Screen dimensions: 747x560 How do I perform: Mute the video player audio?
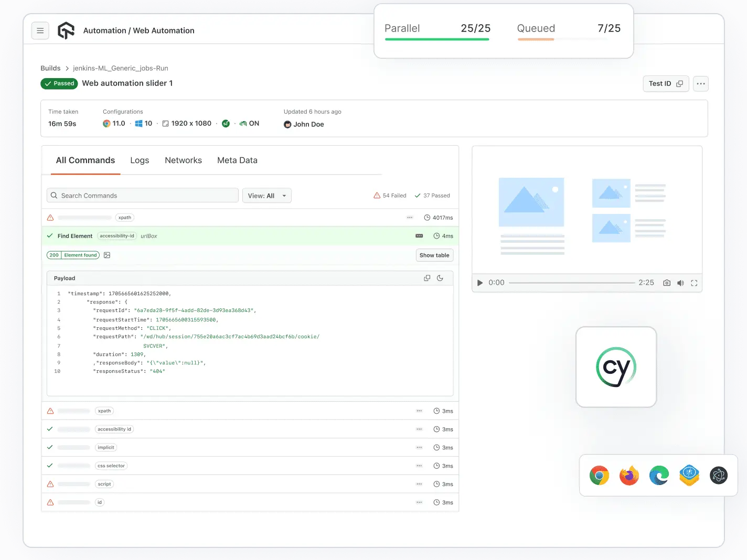click(x=680, y=283)
